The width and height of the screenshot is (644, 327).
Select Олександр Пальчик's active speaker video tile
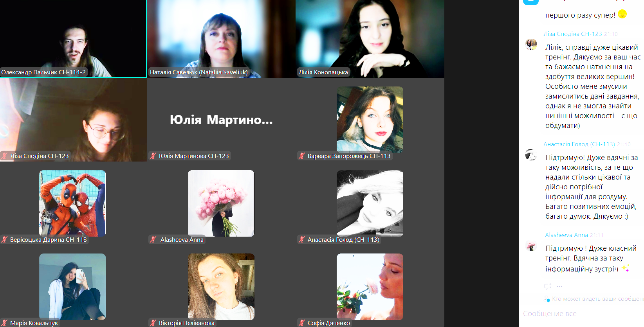(x=73, y=38)
